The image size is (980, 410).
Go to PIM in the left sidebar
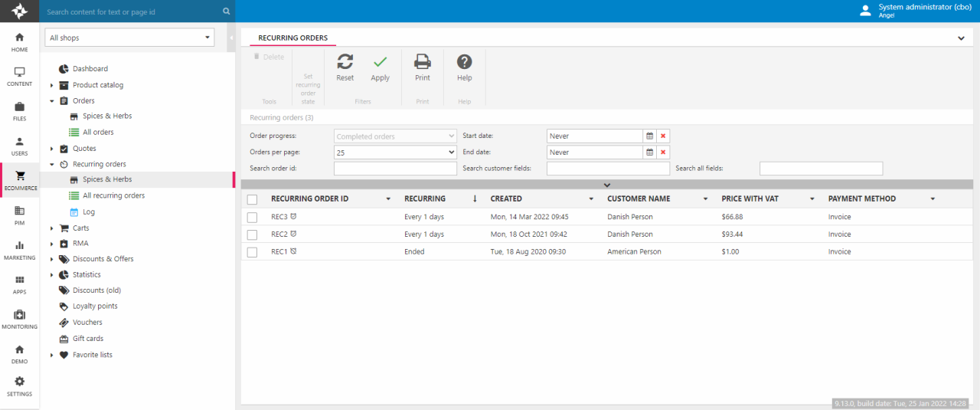(x=19, y=215)
